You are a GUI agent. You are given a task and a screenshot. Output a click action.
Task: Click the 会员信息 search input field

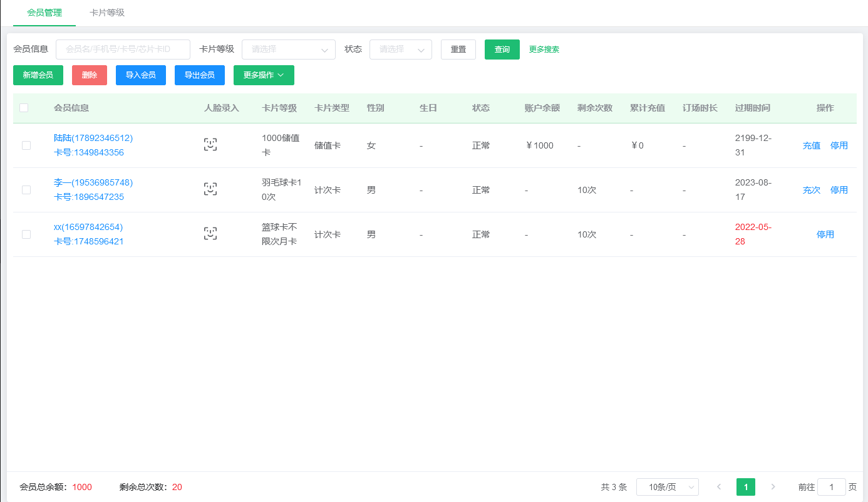123,49
